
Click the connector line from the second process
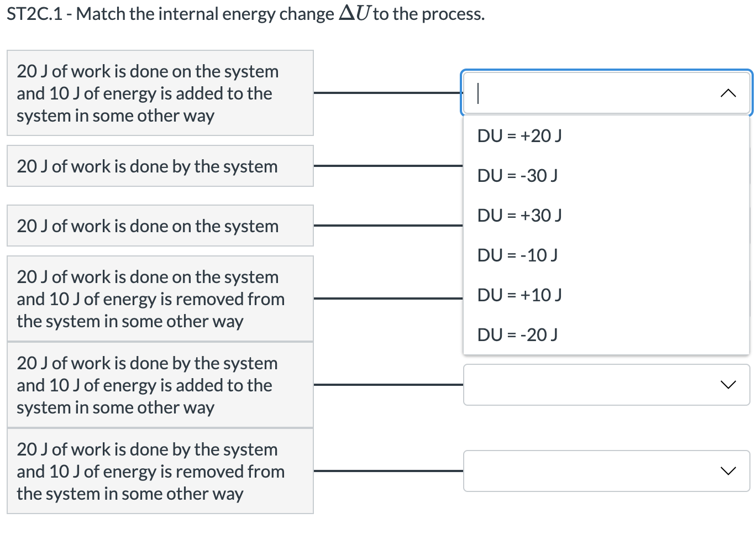point(387,166)
